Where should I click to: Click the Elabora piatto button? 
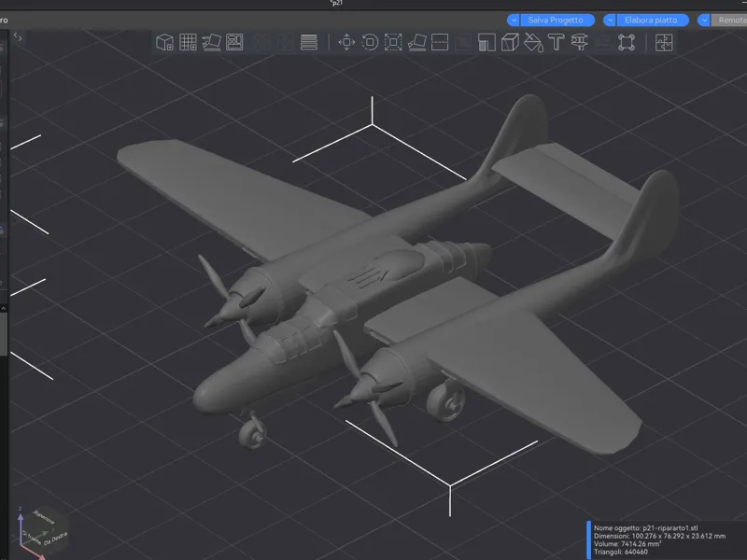tap(653, 20)
